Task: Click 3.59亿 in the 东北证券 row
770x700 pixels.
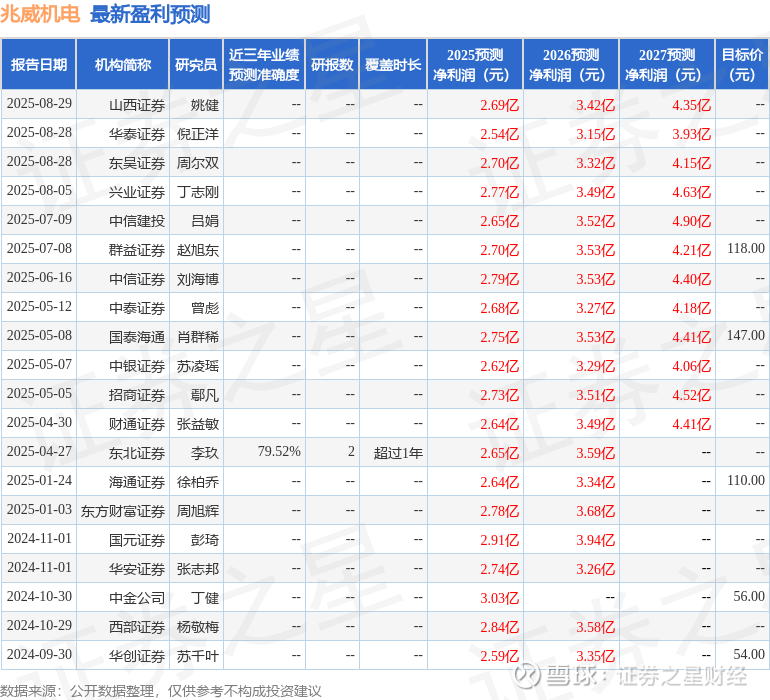Action: 595,452
